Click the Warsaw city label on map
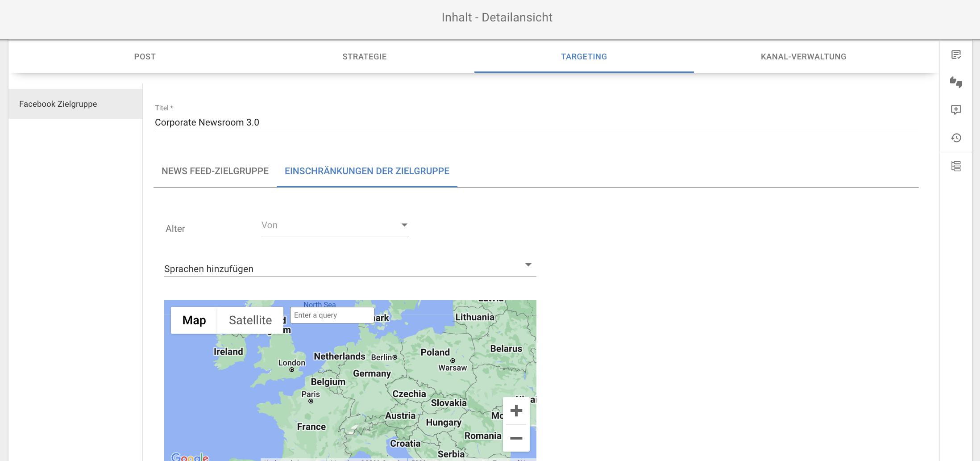The image size is (980, 461). (453, 368)
